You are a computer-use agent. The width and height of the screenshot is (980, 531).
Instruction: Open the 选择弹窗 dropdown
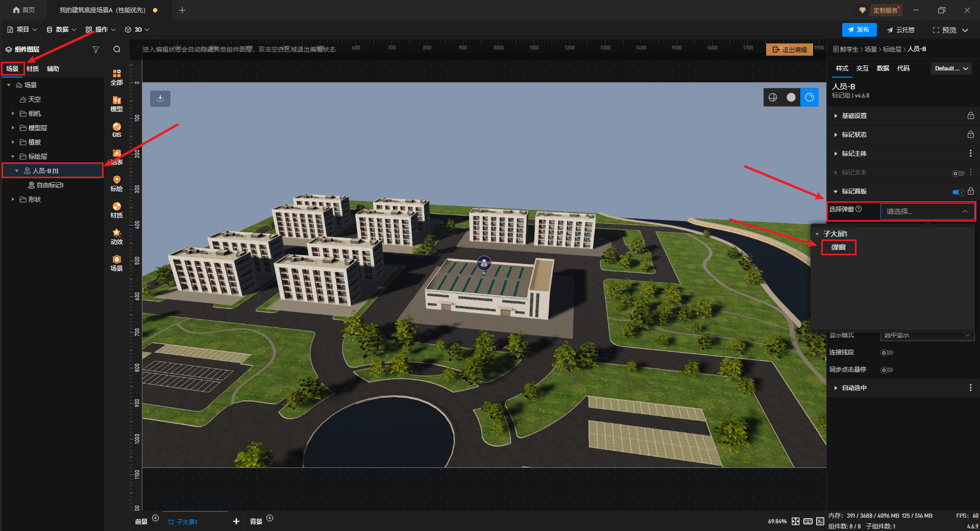(927, 211)
